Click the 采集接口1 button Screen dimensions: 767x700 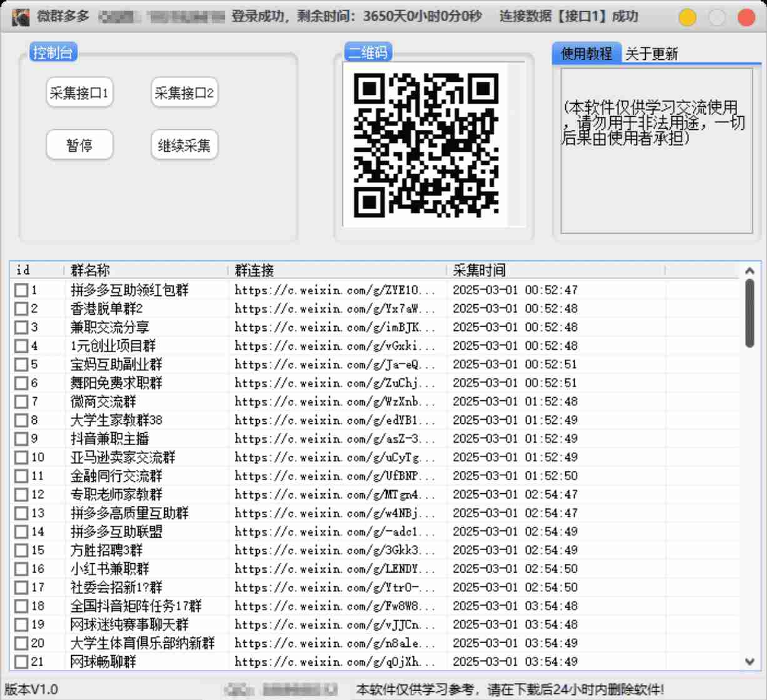pyautogui.click(x=79, y=93)
